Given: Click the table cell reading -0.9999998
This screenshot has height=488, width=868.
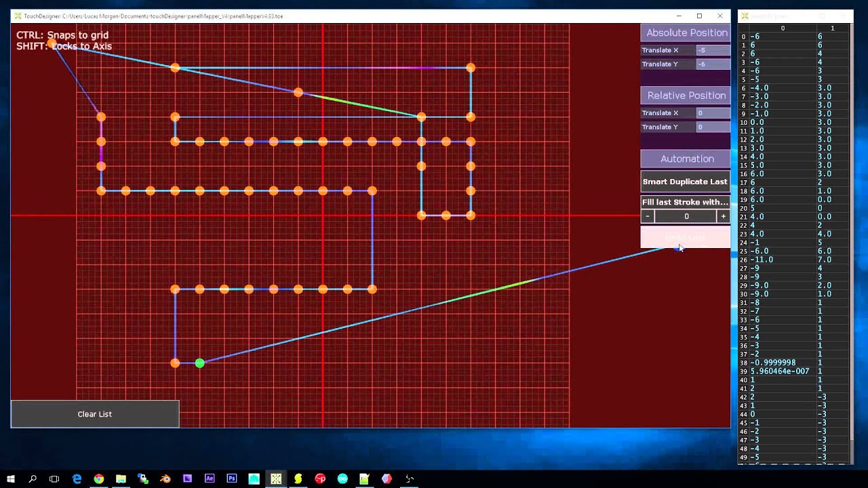Looking at the screenshot, I should tap(783, 363).
